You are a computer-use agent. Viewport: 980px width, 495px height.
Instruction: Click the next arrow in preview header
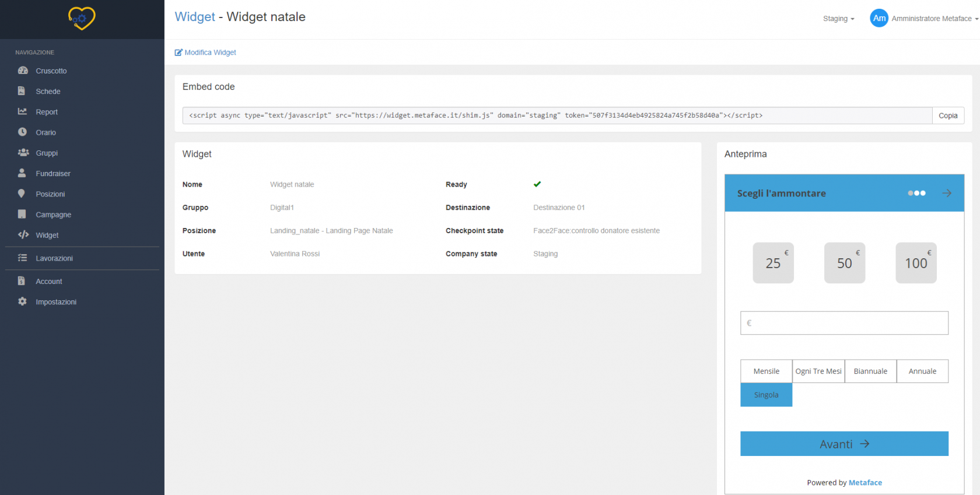946,193
